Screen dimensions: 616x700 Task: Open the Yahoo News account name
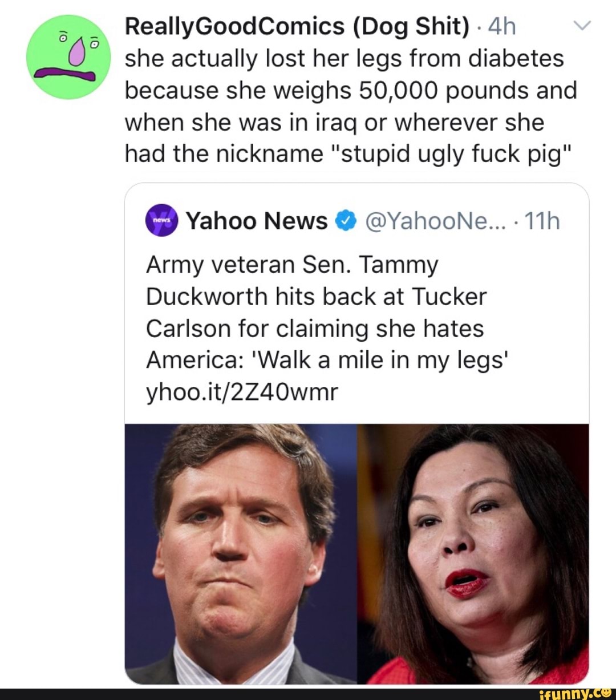pyautogui.click(x=257, y=221)
